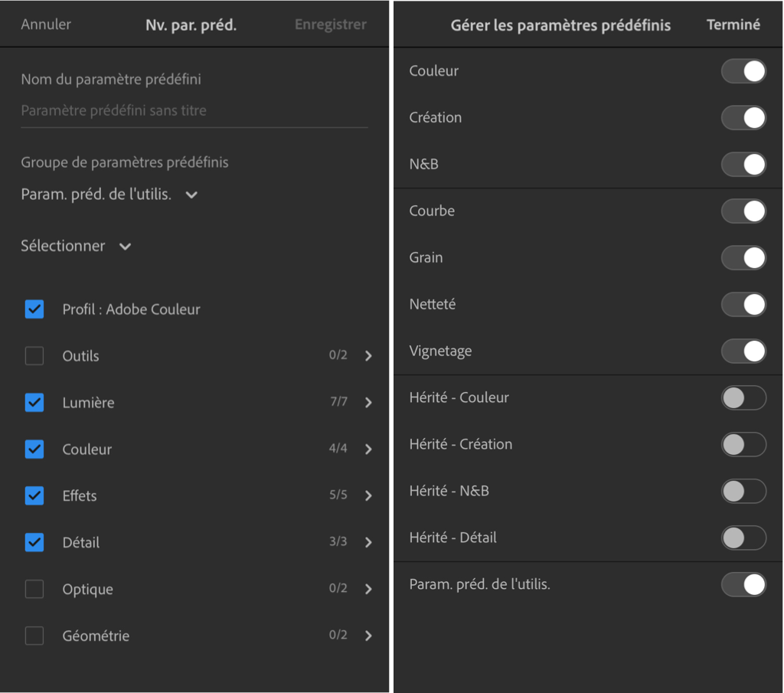
Task: Click the Nv. par. préd. title
Action: click(x=191, y=25)
